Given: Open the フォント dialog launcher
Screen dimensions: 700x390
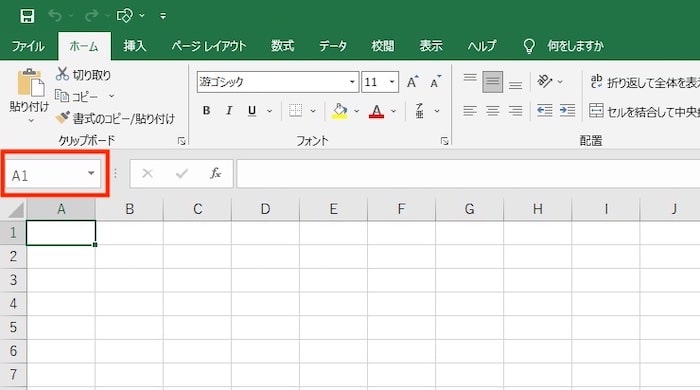Looking at the screenshot, I should 444,141.
